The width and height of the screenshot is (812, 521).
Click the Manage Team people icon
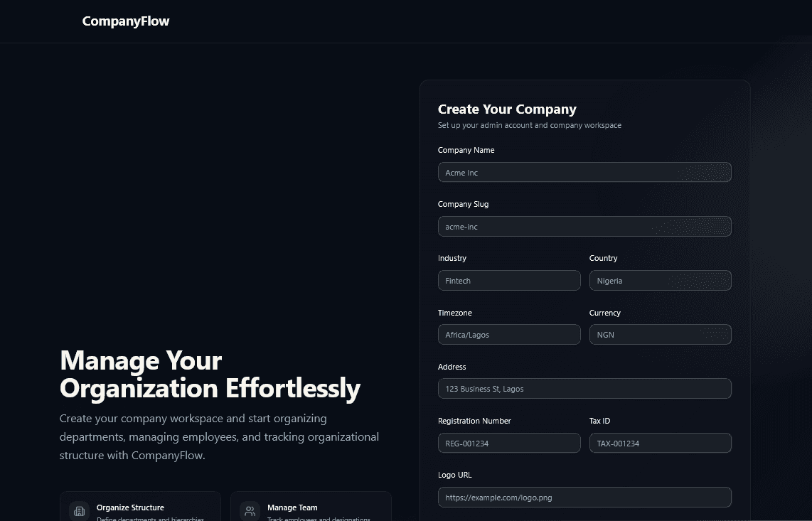[250, 511]
